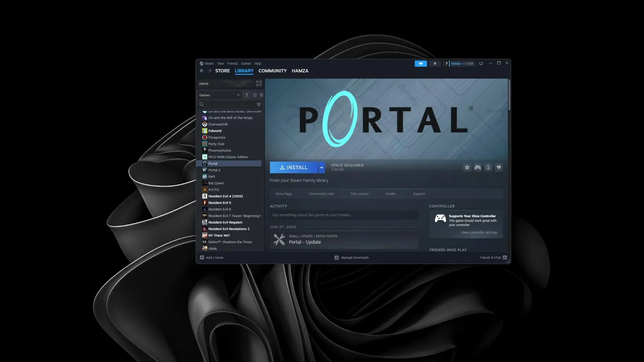Add Portal to favorites heart icon
Viewport: 644px width, 362px height.
[x=499, y=167]
